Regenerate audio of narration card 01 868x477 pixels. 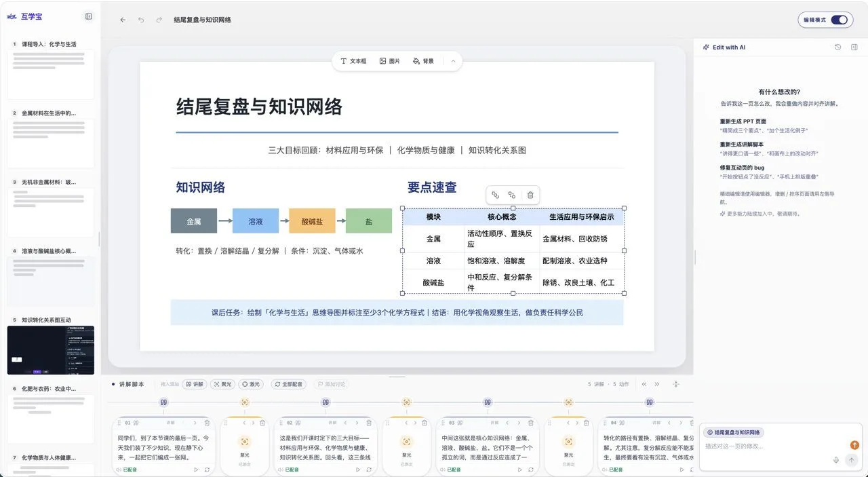(x=207, y=470)
